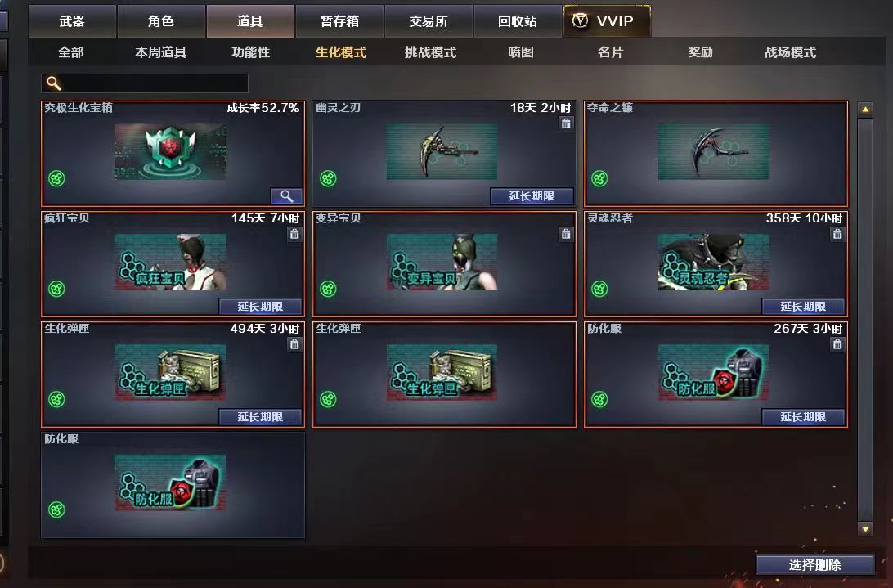Click trash icon on 494天 生化弹匣 item
Viewport: 893px width, 588px height.
point(294,344)
